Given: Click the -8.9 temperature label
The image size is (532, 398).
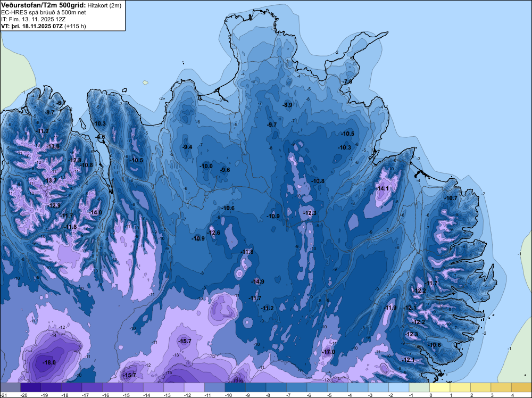Looking at the screenshot, I should point(287,105).
